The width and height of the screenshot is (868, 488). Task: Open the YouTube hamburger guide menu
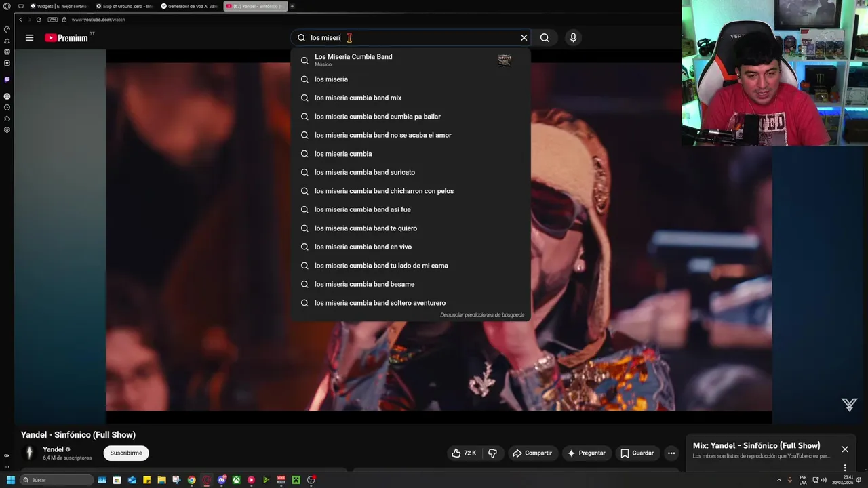(29, 38)
